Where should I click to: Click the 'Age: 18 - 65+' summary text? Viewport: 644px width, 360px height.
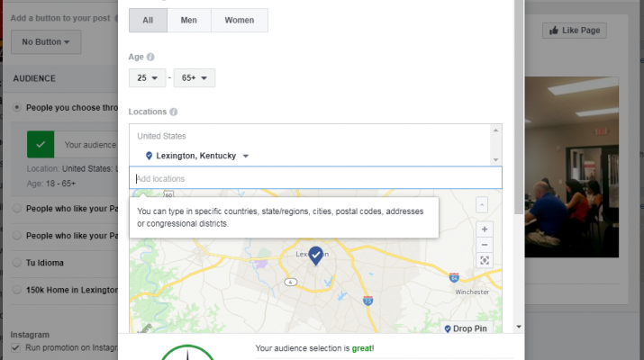(x=51, y=184)
